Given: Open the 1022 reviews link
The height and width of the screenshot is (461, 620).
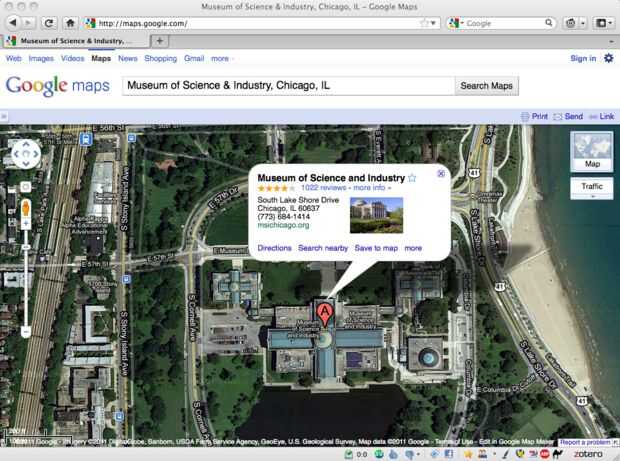Looking at the screenshot, I should (x=323, y=188).
